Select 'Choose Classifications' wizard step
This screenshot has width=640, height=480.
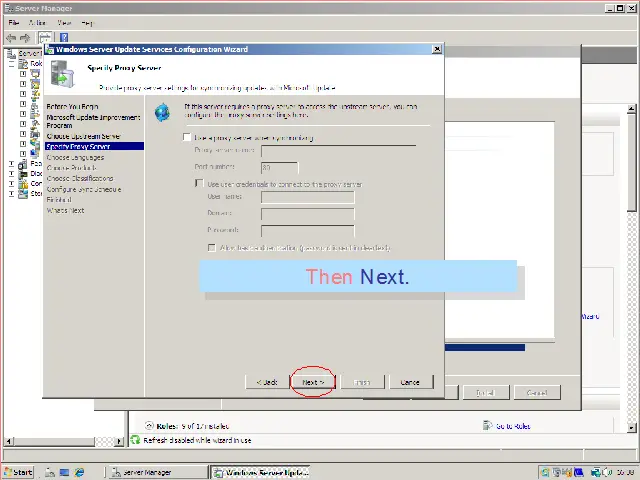[80, 178]
